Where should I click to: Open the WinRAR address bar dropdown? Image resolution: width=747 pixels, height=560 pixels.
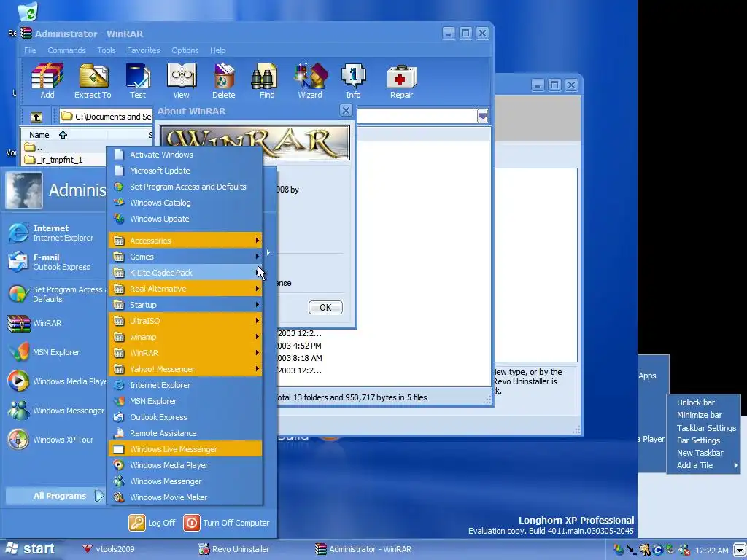[483, 116]
